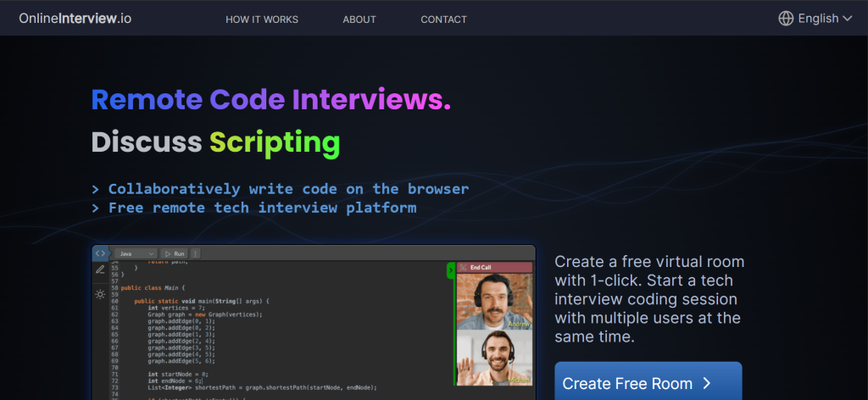Click the End Call button

(x=494, y=268)
